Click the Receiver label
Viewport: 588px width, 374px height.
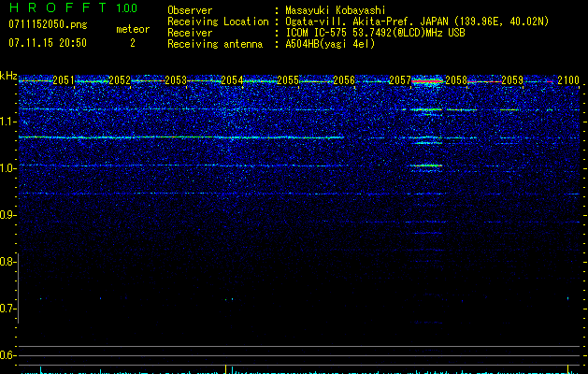point(190,33)
